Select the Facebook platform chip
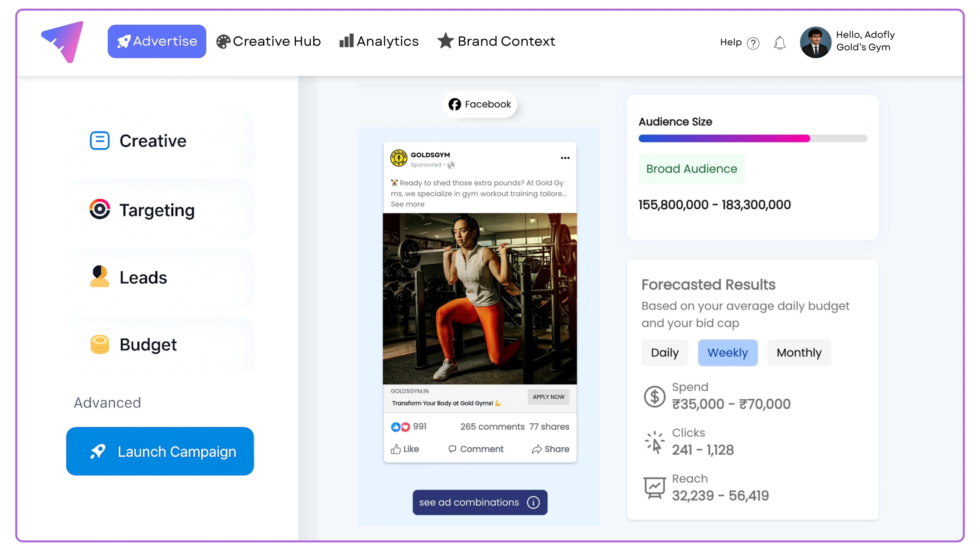 coord(479,104)
